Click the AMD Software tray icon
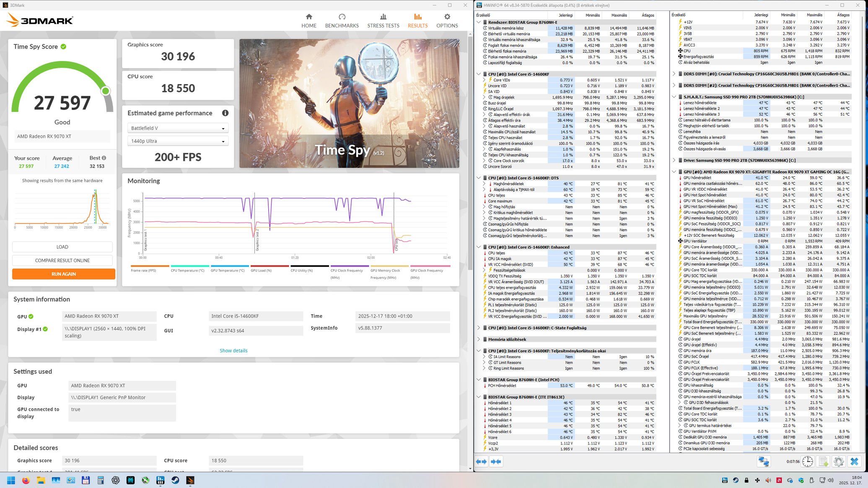This screenshot has width=868, height=488. click(x=779, y=480)
